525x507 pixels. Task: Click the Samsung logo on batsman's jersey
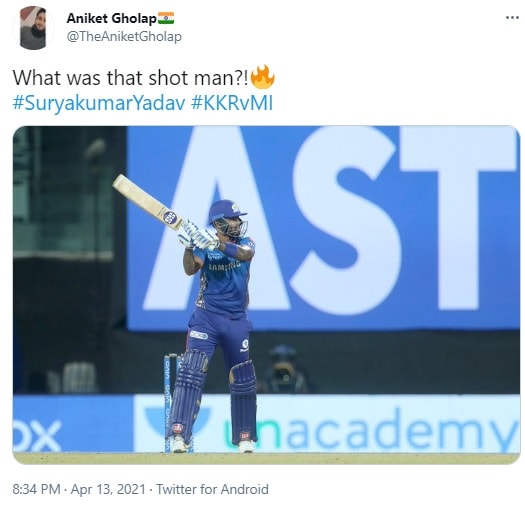225,266
